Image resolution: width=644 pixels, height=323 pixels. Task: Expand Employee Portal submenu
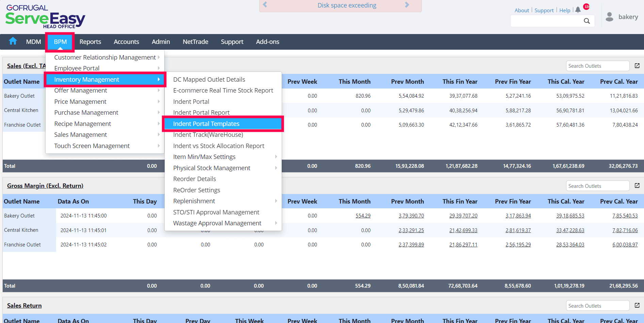pyautogui.click(x=105, y=68)
